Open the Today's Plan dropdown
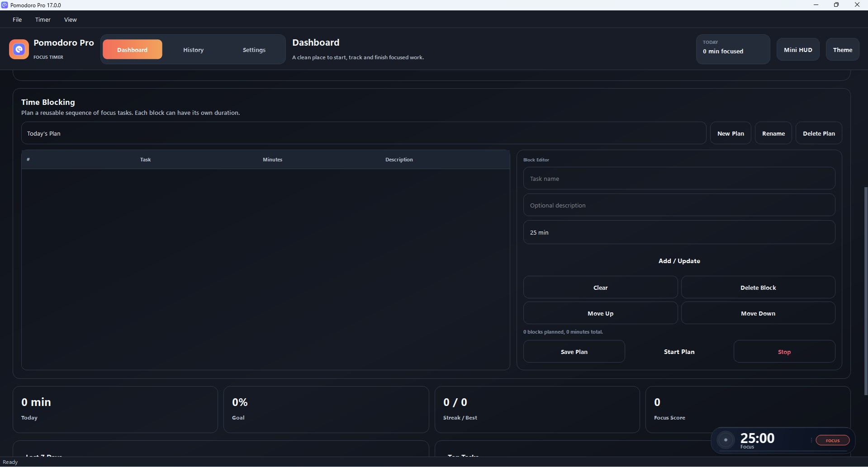Screen dimensions: 868x467 point(364,133)
